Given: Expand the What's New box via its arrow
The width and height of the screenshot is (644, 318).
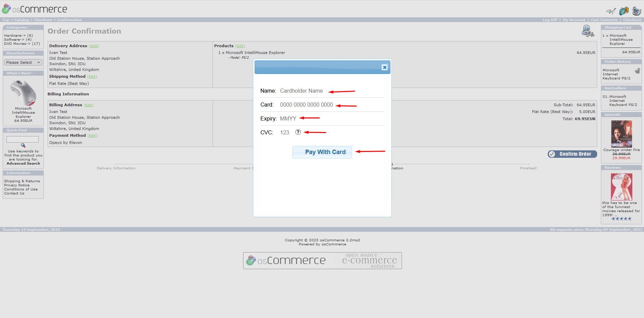Looking at the screenshot, I should pos(37,73).
